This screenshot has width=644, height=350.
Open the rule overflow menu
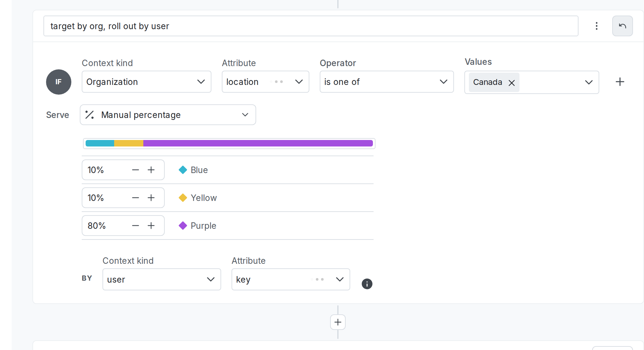coord(596,26)
